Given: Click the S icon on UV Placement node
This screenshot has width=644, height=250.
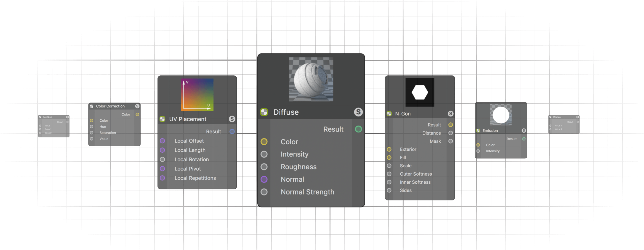Looking at the screenshot, I should (x=232, y=119).
